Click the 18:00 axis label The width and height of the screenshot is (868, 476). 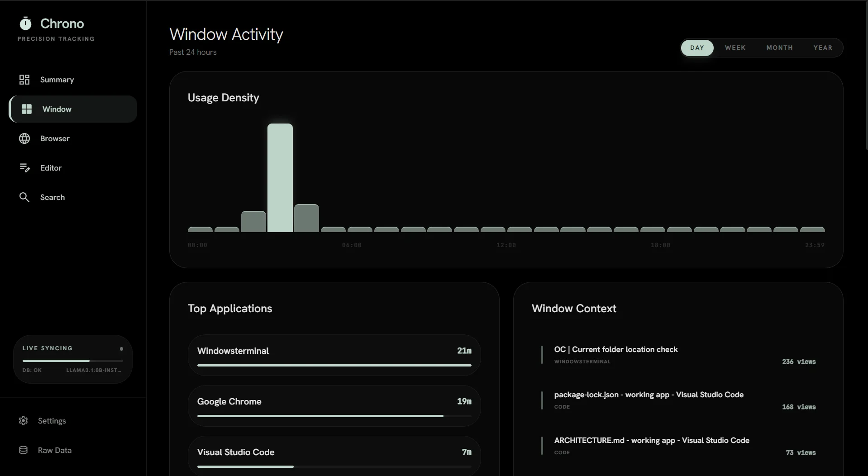tap(660, 245)
